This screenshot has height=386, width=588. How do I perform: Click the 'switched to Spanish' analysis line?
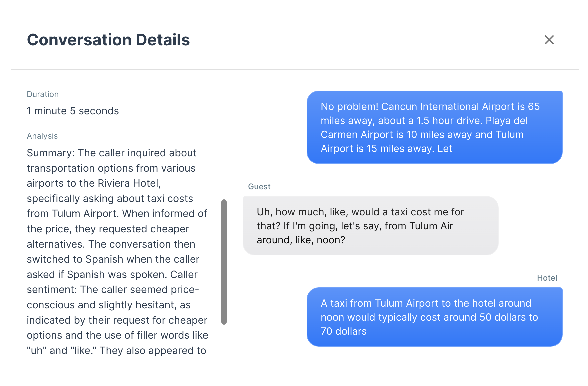point(113,259)
